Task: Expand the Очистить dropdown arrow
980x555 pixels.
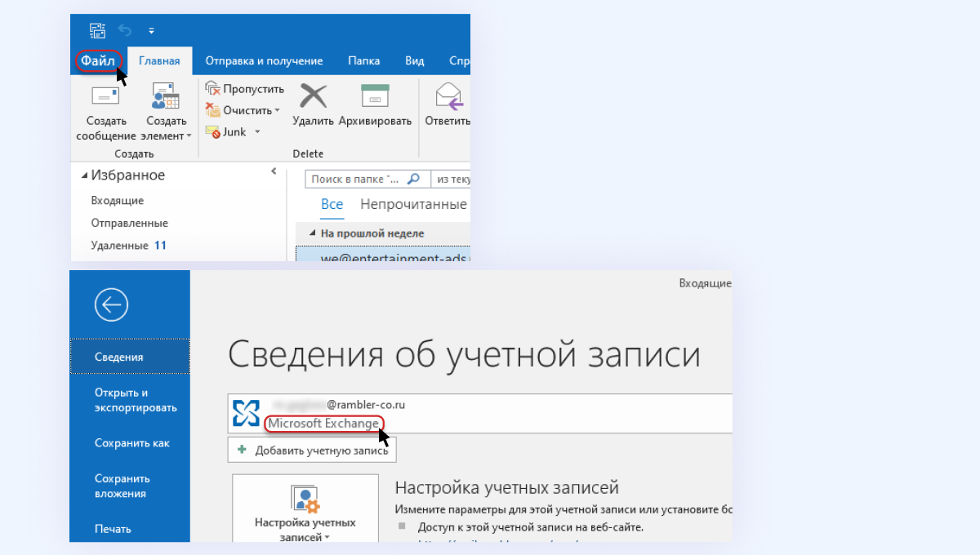Action: coord(277,110)
